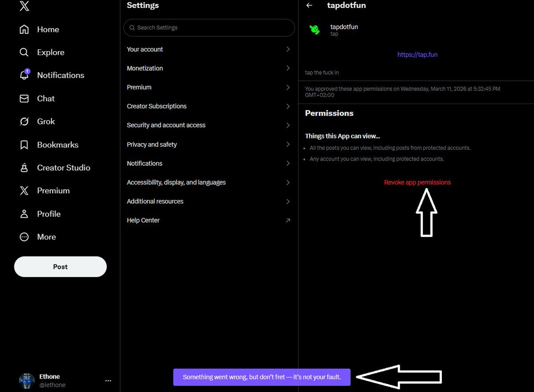
Task: Click the @iethone handle
Action: tap(52, 385)
